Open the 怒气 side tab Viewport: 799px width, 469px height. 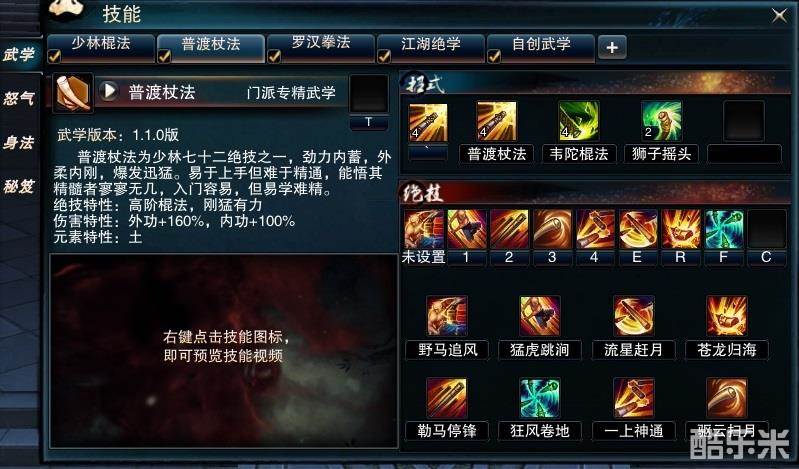18,98
